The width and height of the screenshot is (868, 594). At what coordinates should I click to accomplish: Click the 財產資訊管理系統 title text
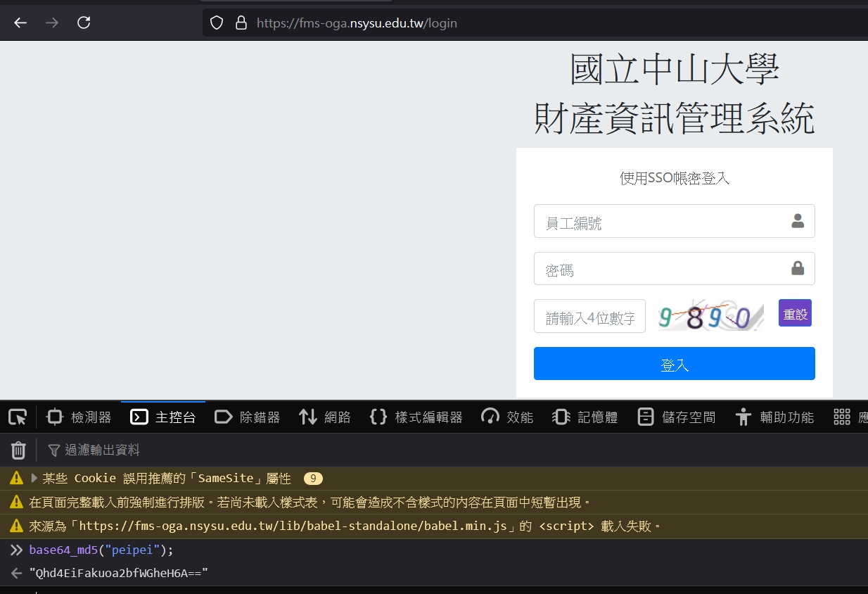[674, 118]
